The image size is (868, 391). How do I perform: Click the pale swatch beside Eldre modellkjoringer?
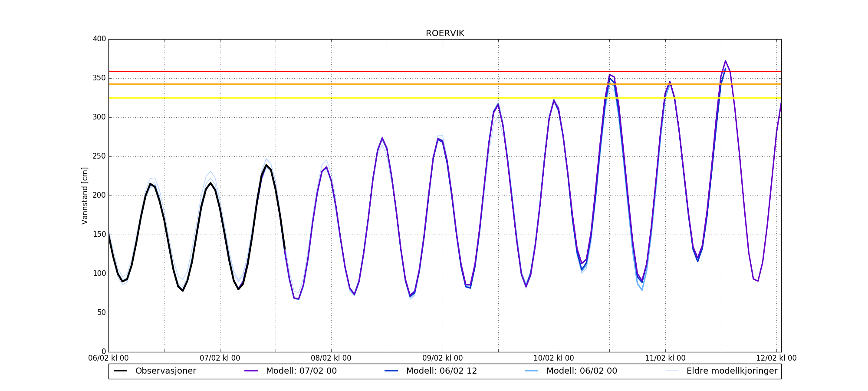click(x=671, y=371)
